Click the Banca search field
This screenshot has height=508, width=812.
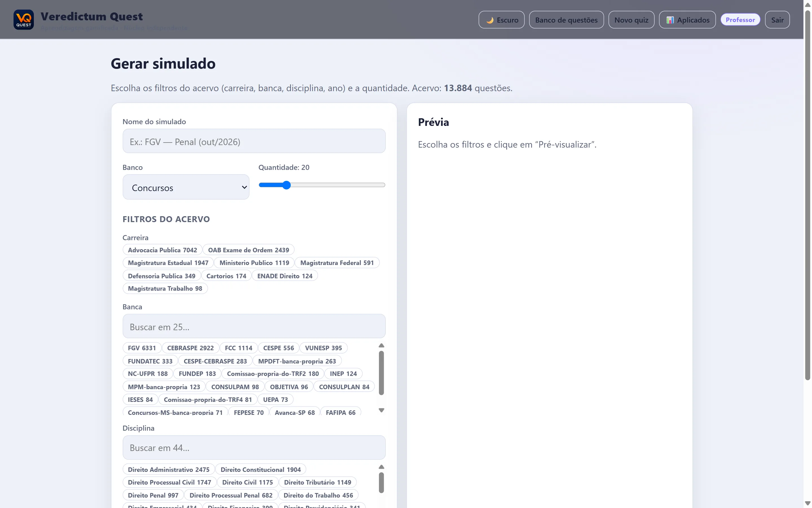(254, 326)
